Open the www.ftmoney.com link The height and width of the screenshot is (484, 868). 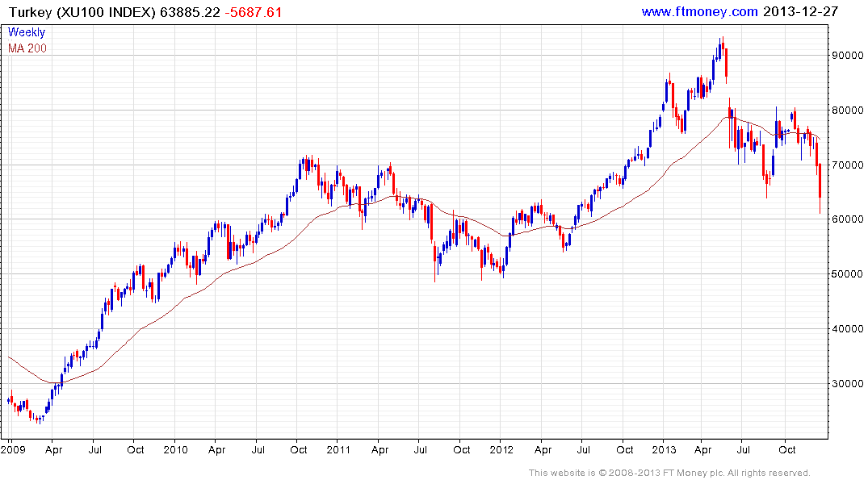pyautogui.click(x=700, y=11)
